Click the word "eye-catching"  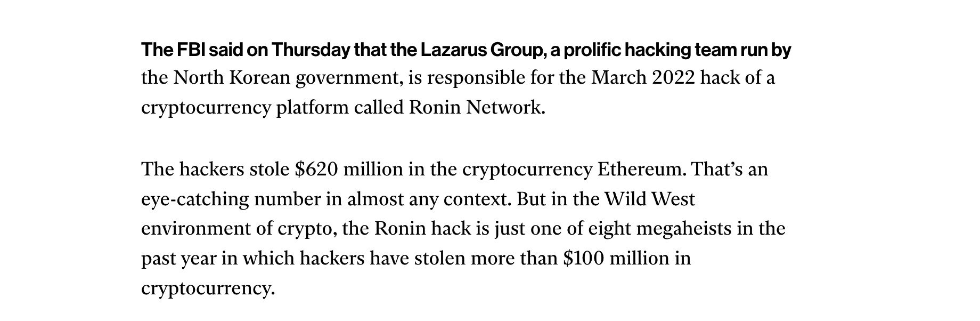195,199
